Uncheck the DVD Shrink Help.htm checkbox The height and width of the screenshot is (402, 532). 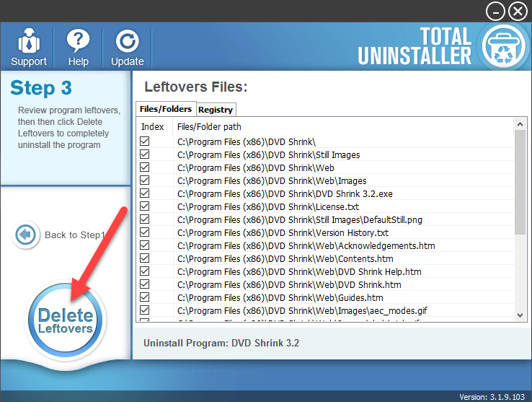145,271
